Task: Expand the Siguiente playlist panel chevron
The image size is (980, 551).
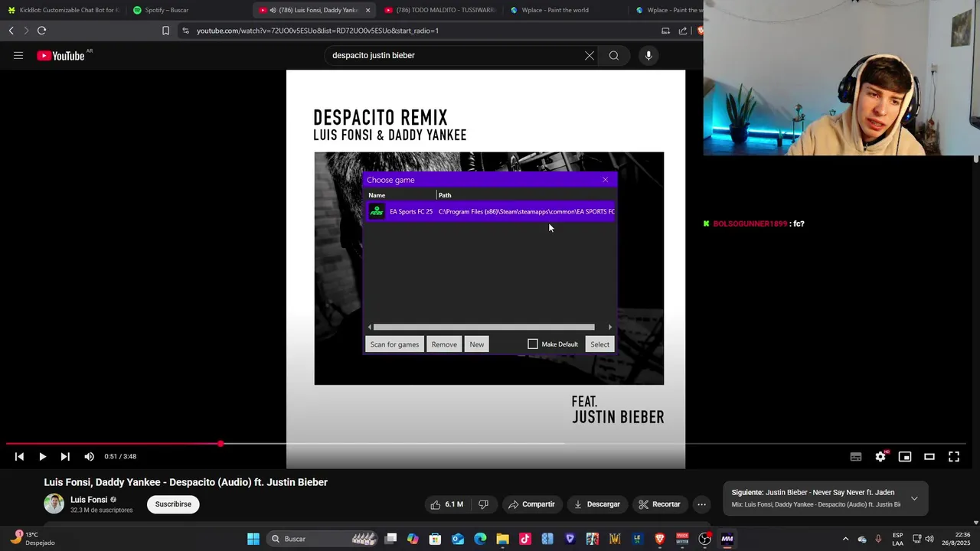Action: tap(914, 498)
